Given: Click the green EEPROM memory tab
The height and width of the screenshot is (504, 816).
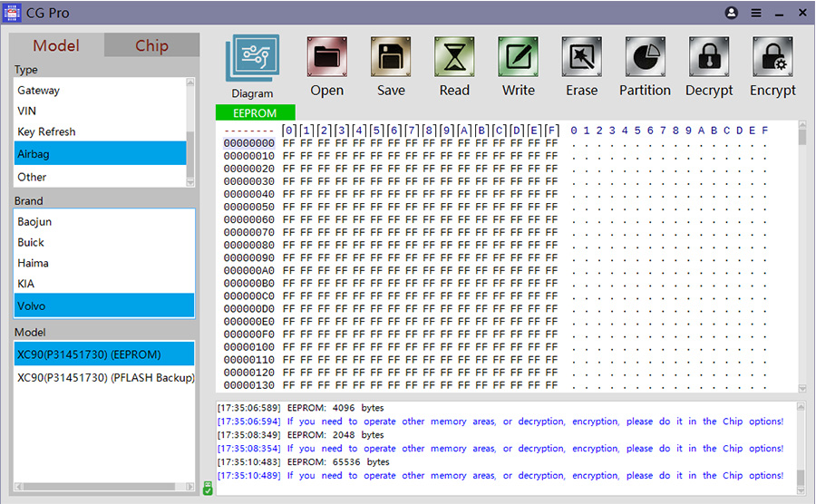Looking at the screenshot, I should (x=255, y=113).
